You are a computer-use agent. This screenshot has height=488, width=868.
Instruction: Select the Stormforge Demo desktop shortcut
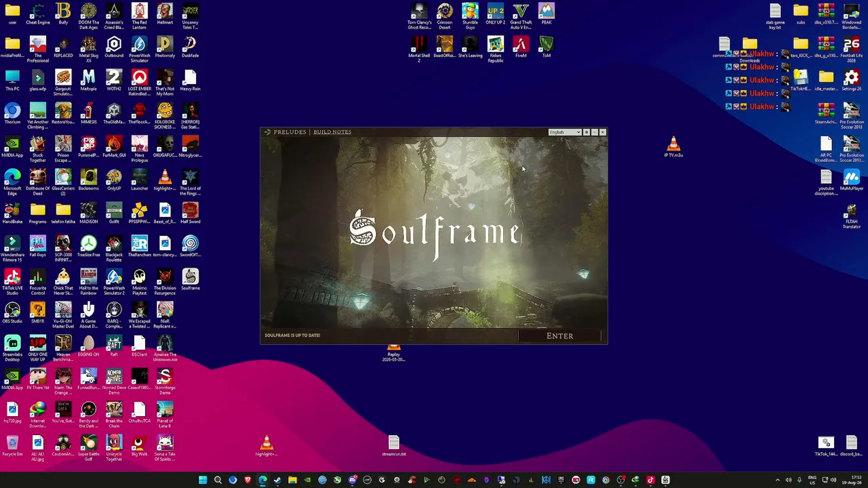(165, 381)
